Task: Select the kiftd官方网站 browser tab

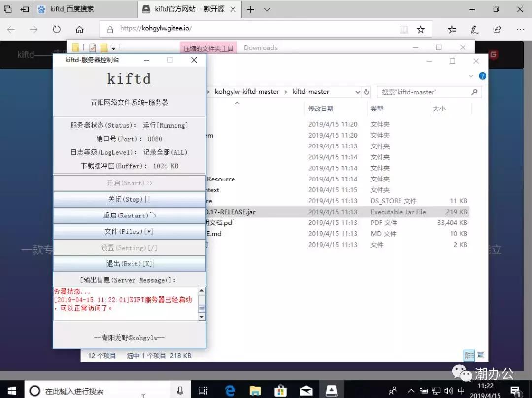Action: click(x=182, y=9)
